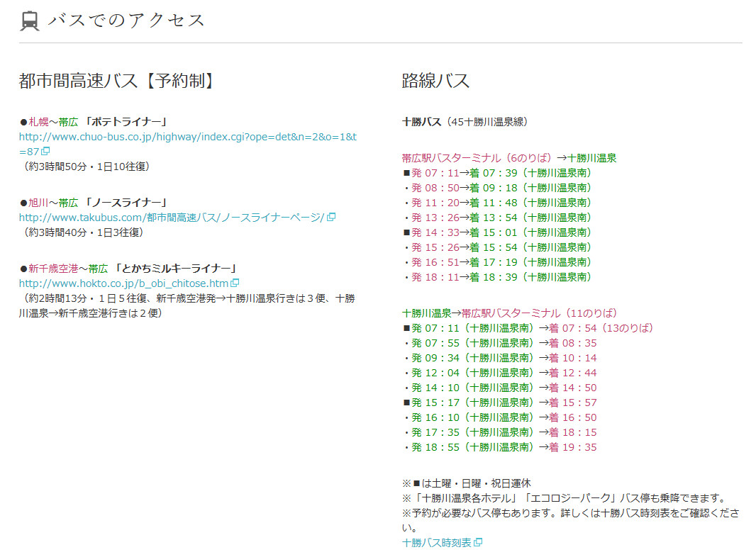Click the bus icon beside the page heading
The width and height of the screenshot is (756, 557).
(x=30, y=21)
